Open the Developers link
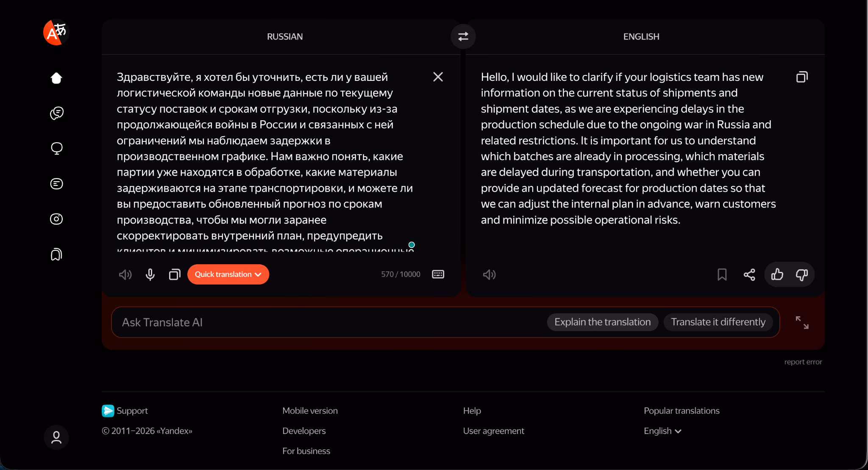 tap(304, 431)
